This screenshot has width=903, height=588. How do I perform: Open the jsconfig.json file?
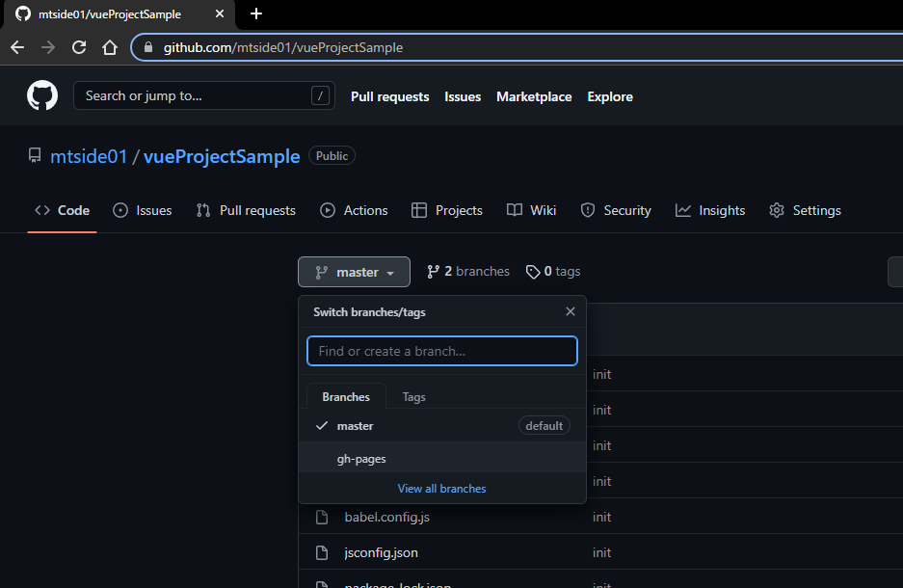382,553
